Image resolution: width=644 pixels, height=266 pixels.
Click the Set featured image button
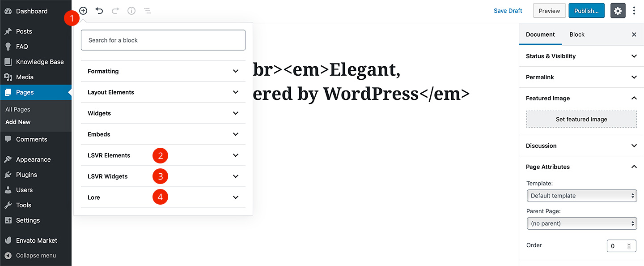(x=581, y=119)
